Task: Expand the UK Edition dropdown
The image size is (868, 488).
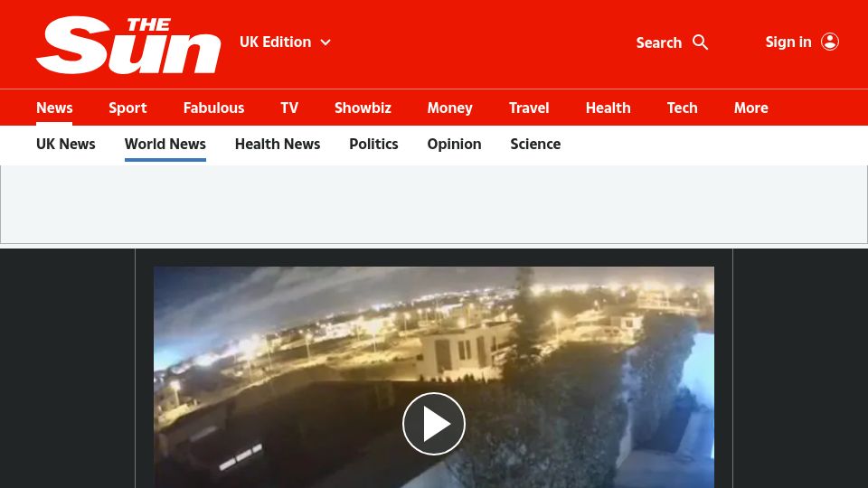Action: tap(285, 42)
